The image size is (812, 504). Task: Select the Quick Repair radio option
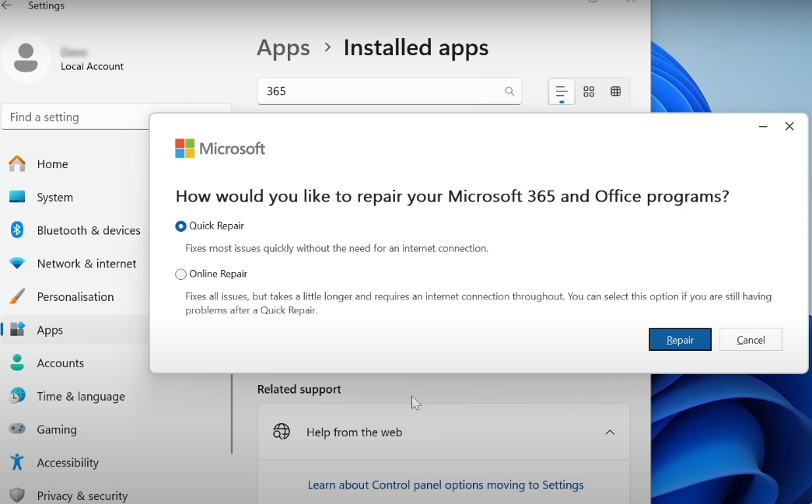[180, 226]
